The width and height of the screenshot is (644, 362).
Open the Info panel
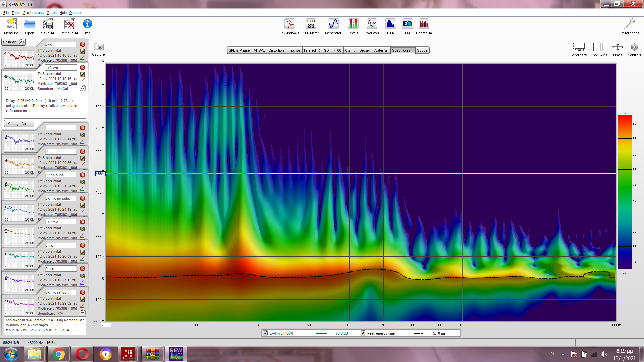coord(87,26)
